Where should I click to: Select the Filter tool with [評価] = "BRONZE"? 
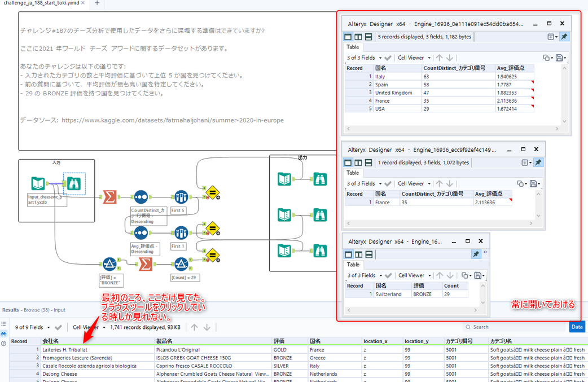[111, 264]
